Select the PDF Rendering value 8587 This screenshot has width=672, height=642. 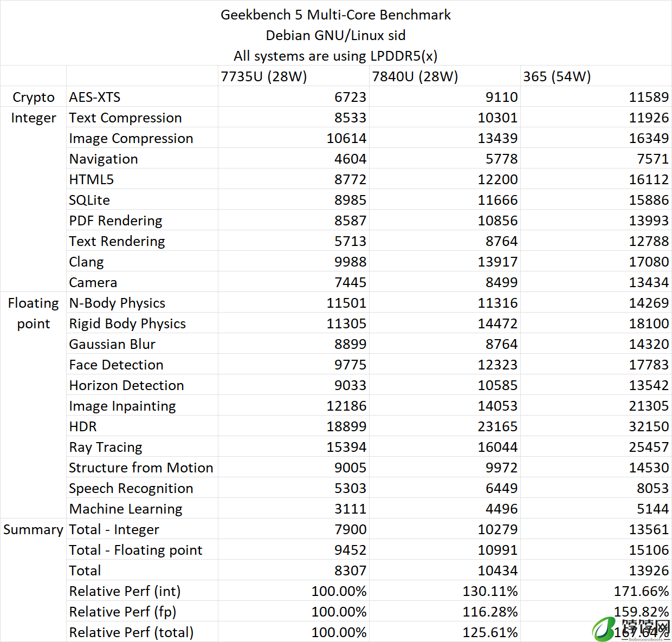[350, 221]
